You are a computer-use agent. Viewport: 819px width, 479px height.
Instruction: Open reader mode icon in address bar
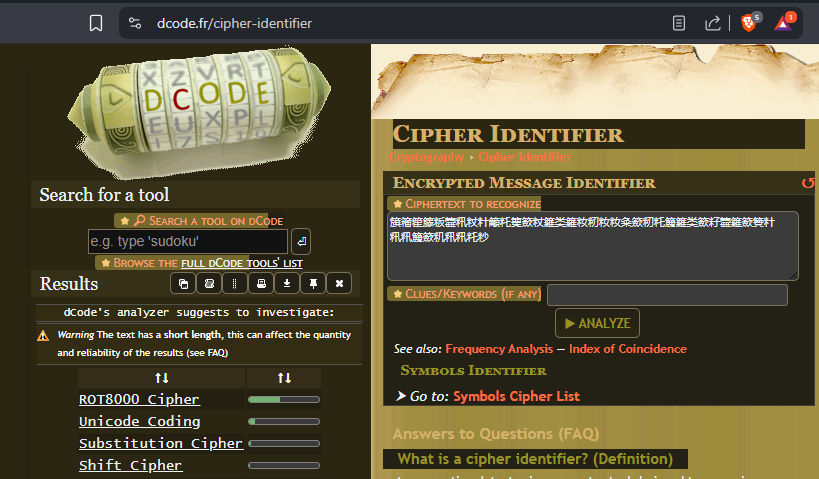click(678, 23)
